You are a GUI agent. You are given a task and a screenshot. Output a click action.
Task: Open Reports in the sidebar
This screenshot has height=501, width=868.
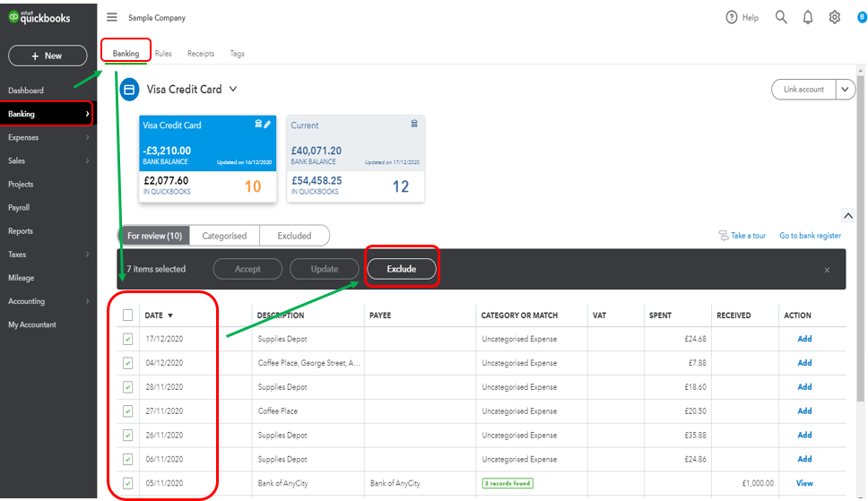click(x=21, y=231)
